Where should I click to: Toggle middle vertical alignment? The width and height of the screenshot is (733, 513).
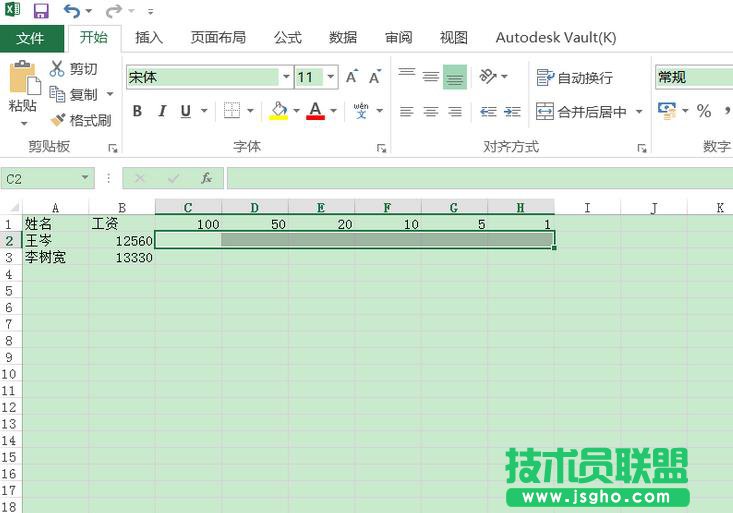[431, 76]
